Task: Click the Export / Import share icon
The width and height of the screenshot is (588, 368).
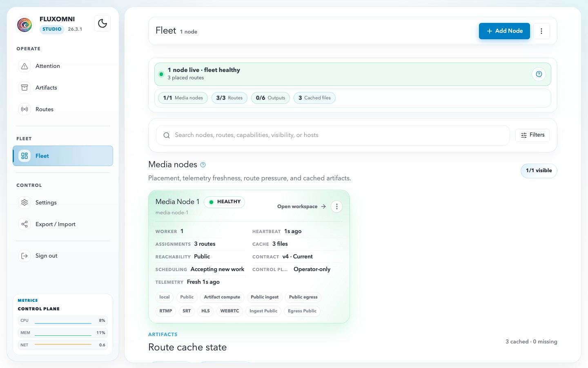Action: click(x=24, y=224)
